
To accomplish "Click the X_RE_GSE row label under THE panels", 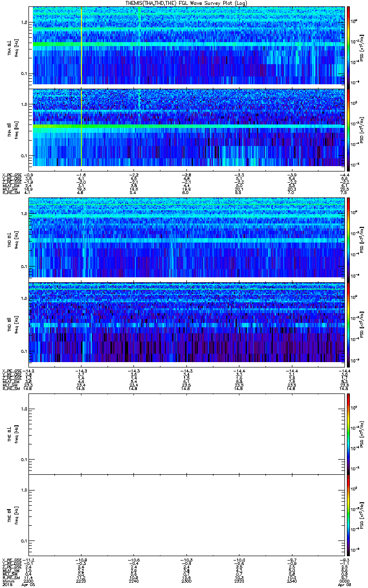I will [12, 561].
